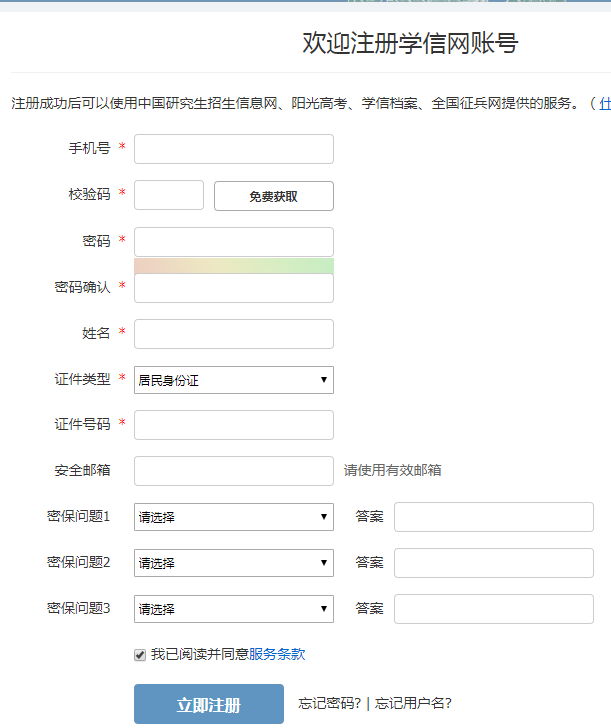Screen dimensions: 611x728
Task: Click the 手机号 phone number input field
Action: pos(233,149)
